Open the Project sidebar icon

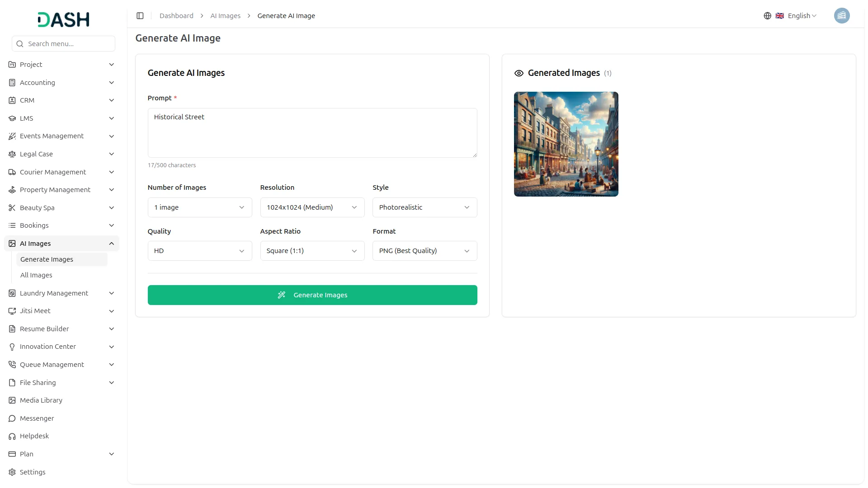[12, 64]
